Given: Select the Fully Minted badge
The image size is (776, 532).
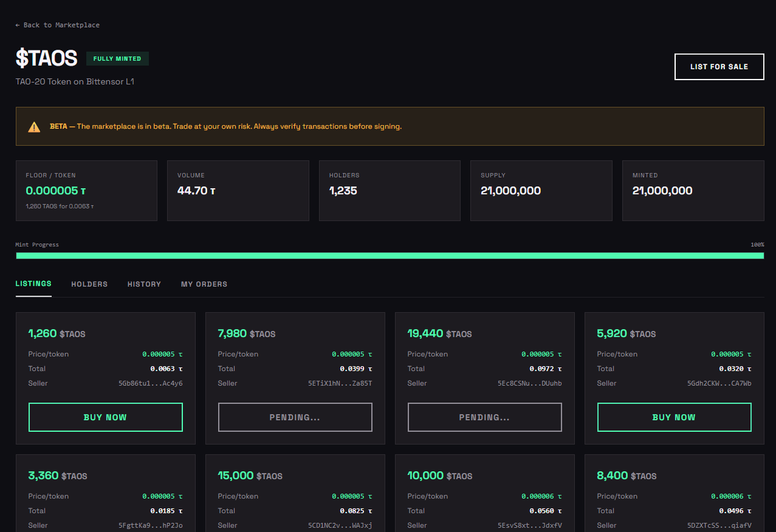Looking at the screenshot, I should (x=118, y=59).
